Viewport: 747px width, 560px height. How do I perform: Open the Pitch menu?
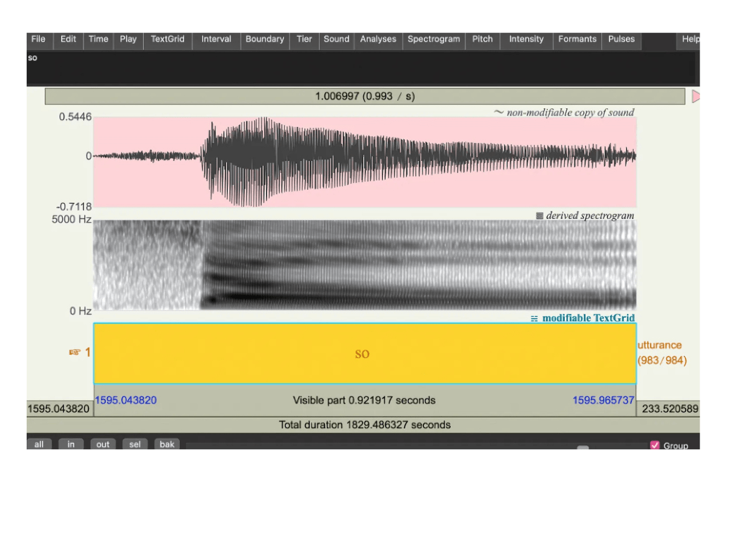click(482, 39)
